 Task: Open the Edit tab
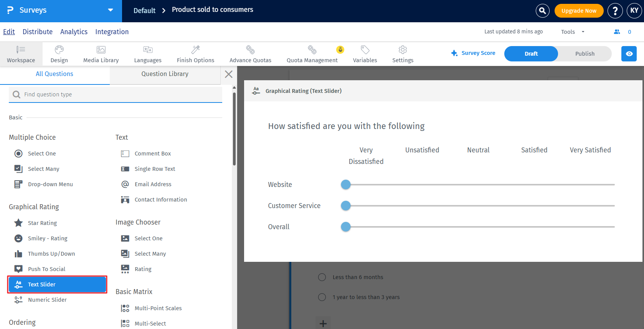point(9,32)
